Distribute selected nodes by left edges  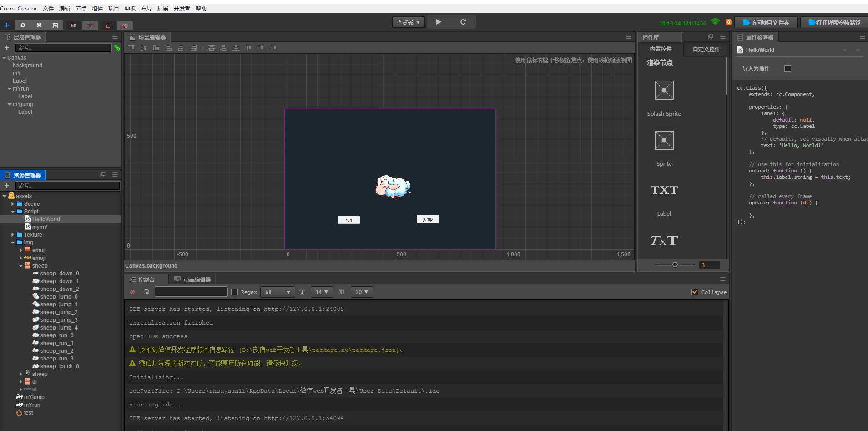pos(248,48)
